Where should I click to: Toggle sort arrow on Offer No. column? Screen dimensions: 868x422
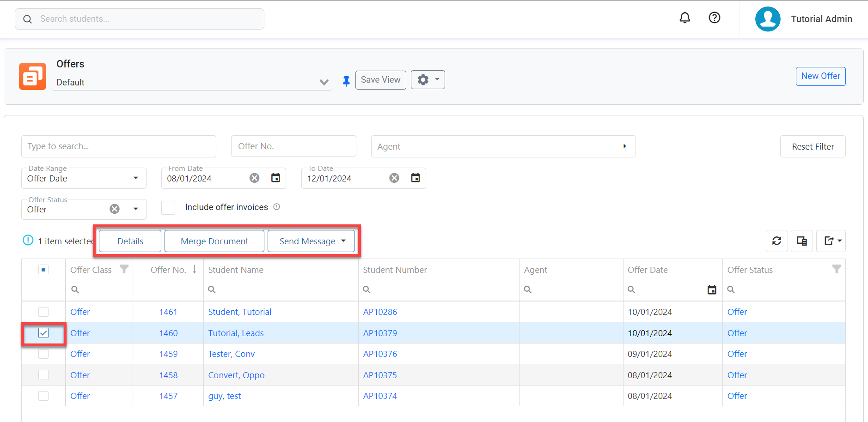point(195,269)
